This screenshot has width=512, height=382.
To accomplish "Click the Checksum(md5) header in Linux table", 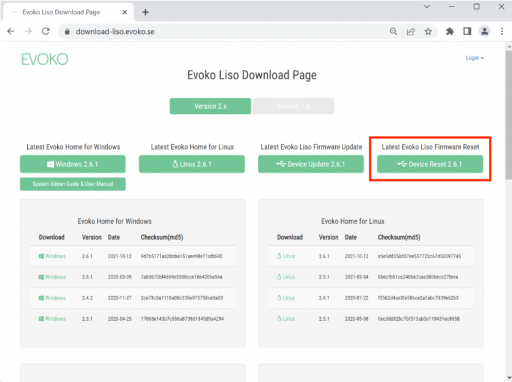I will (x=399, y=237).
